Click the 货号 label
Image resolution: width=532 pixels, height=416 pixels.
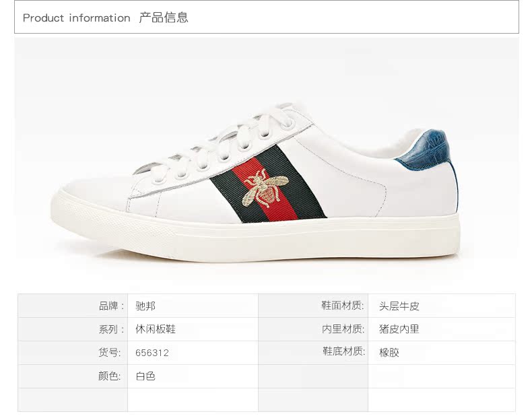110,353
